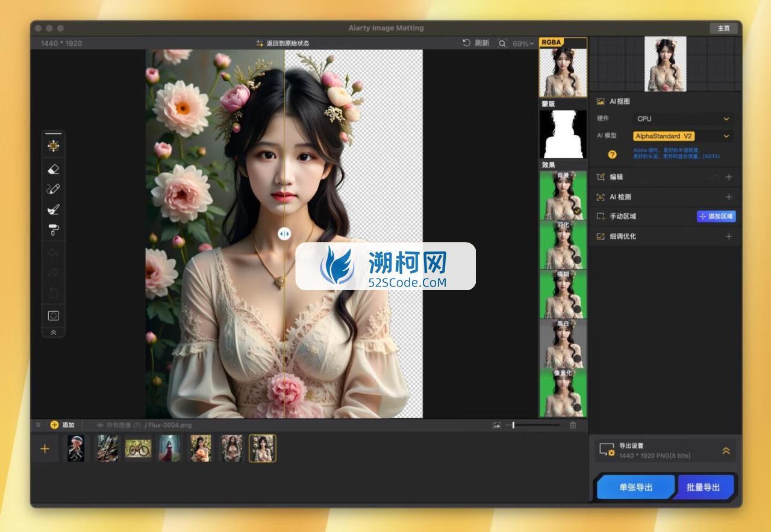Expand the 细调优化 section with plus

tap(728, 236)
